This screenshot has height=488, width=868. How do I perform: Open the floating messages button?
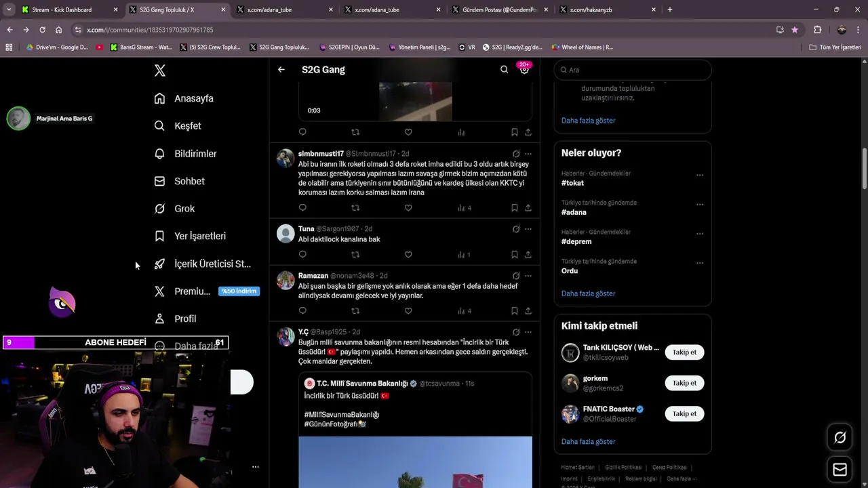(840, 469)
